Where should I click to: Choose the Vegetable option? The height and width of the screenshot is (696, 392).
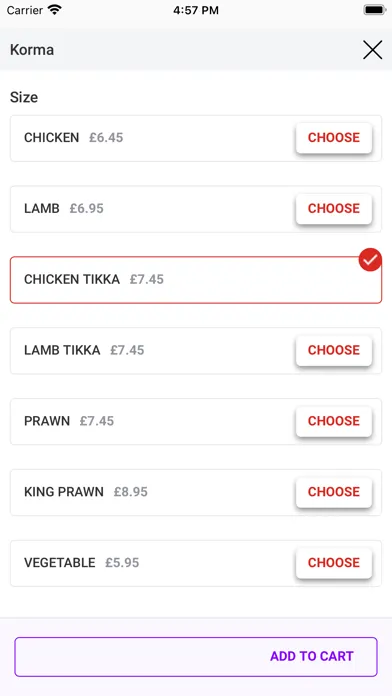tap(334, 563)
